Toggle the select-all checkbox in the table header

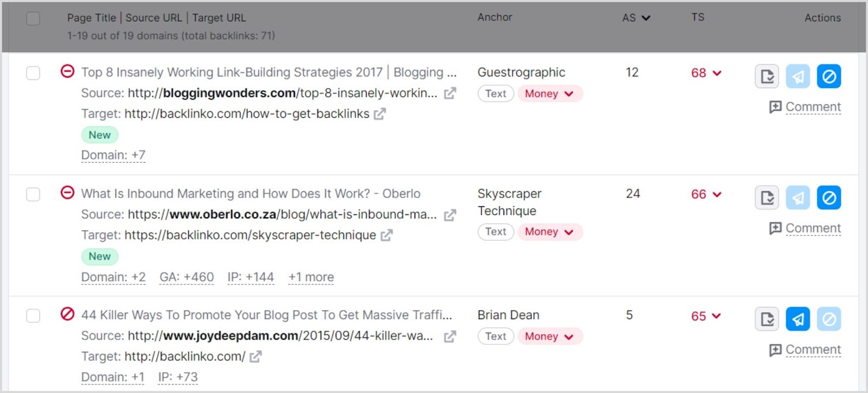(33, 18)
